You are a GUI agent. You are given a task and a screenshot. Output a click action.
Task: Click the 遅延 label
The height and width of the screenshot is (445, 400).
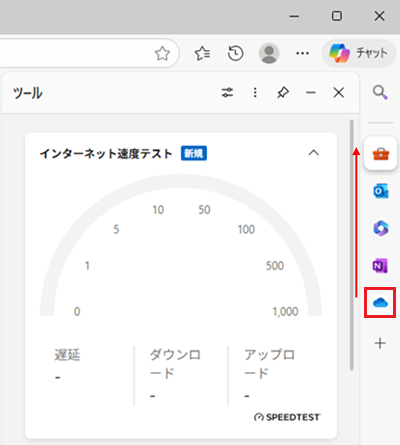[x=67, y=355]
